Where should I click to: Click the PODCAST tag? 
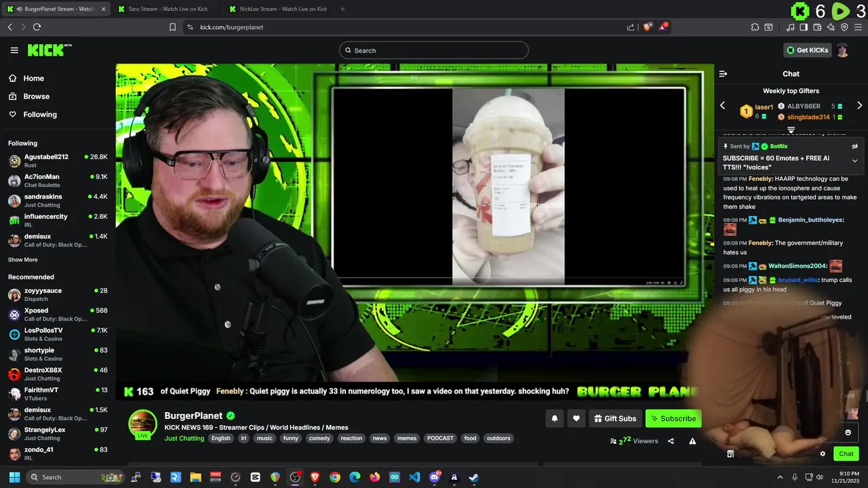(440, 439)
